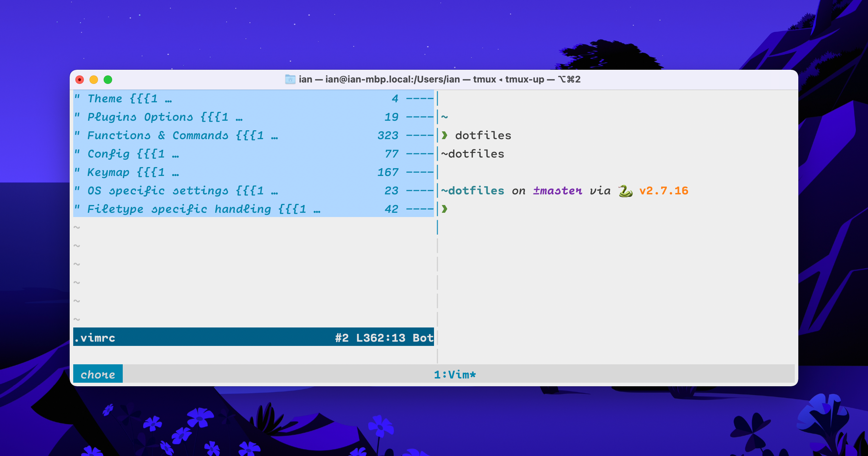Click the typed dotfiles command text

pyautogui.click(x=483, y=135)
